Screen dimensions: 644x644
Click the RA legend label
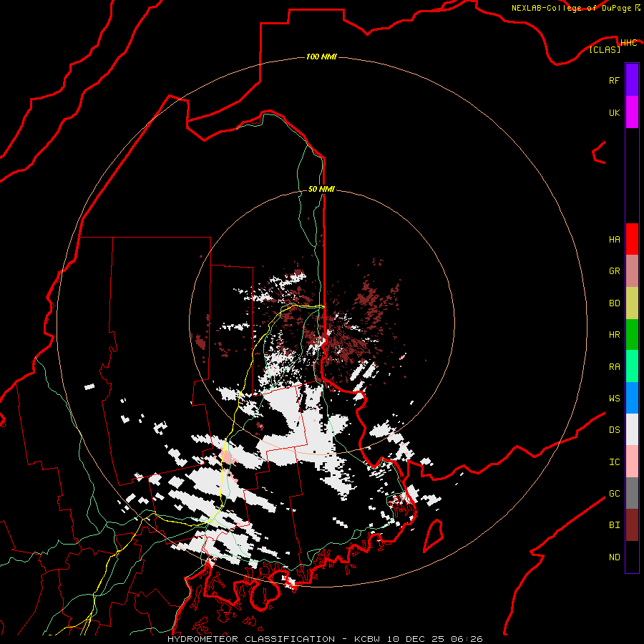[614, 367]
